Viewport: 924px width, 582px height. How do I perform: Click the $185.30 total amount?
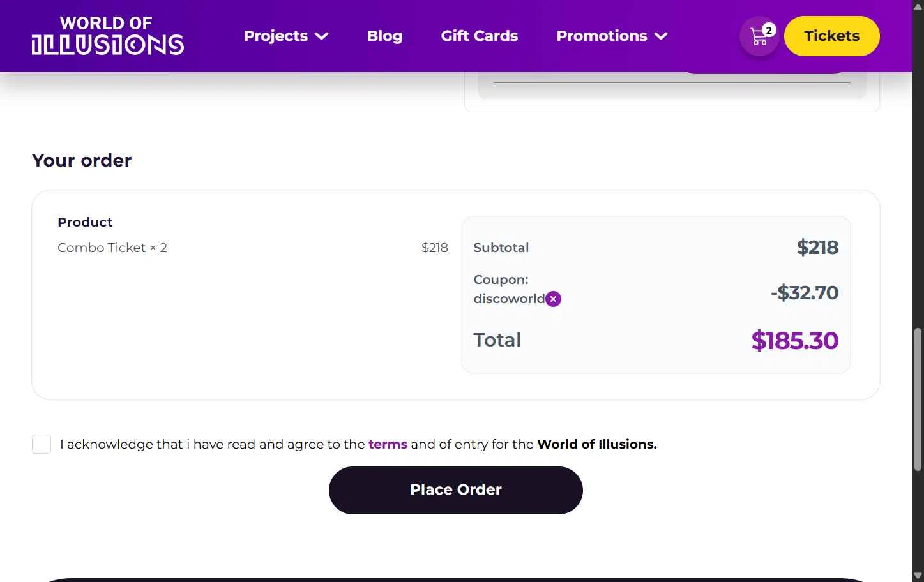(x=794, y=341)
